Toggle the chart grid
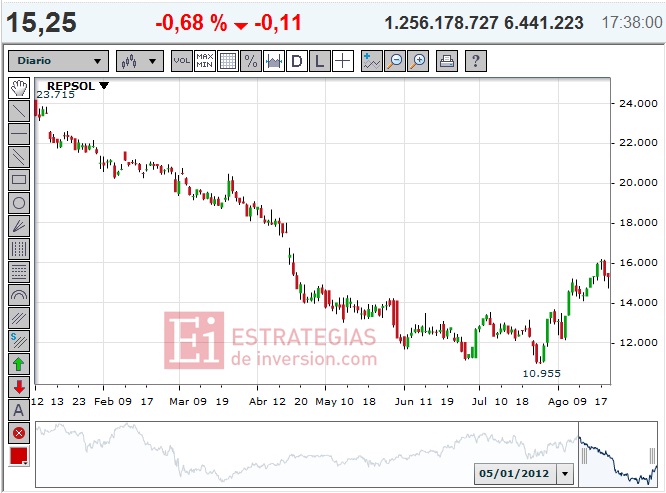Viewport: 666px width, 493px height. coord(228,61)
